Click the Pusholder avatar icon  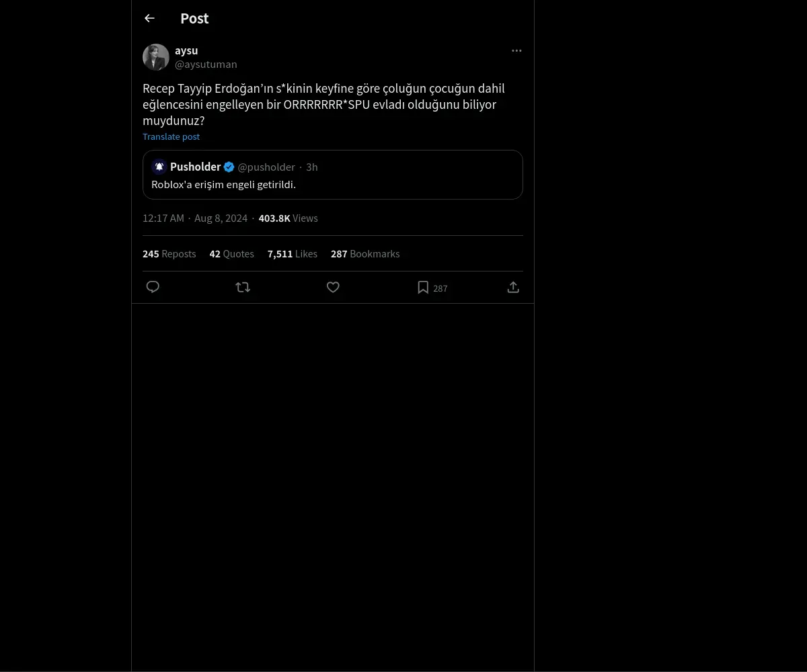(x=159, y=167)
